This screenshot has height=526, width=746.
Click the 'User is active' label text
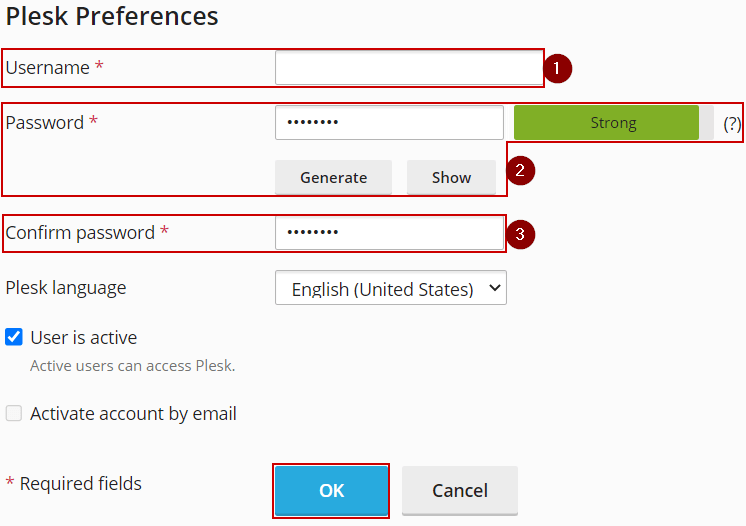click(x=84, y=338)
